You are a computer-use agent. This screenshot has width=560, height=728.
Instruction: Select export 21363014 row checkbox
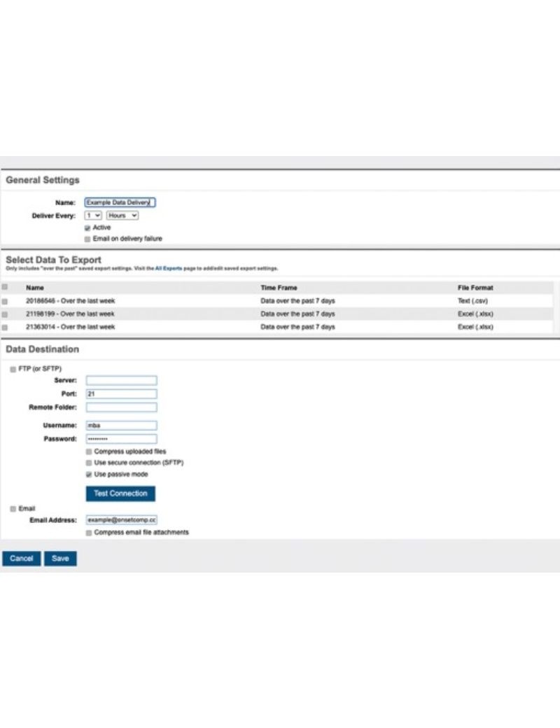(6, 327)
